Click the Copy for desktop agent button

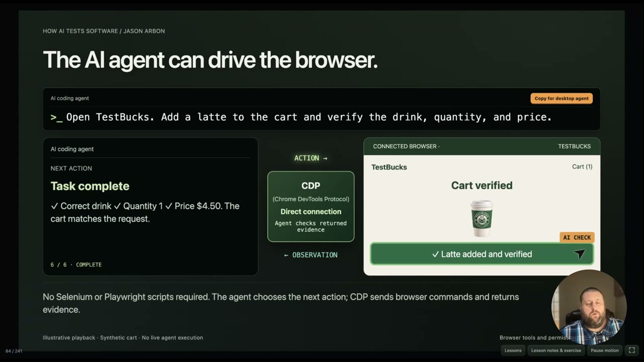[x=561, y=99]
